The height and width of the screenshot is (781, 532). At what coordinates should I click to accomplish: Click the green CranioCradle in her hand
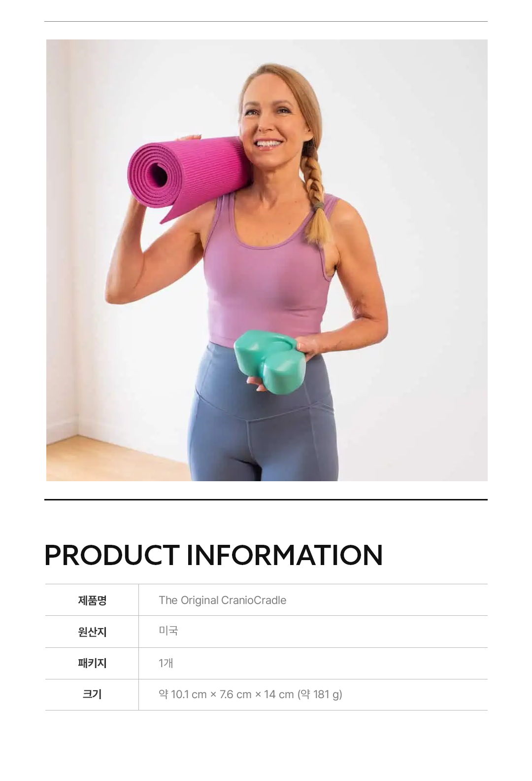(x=269, y=361)
